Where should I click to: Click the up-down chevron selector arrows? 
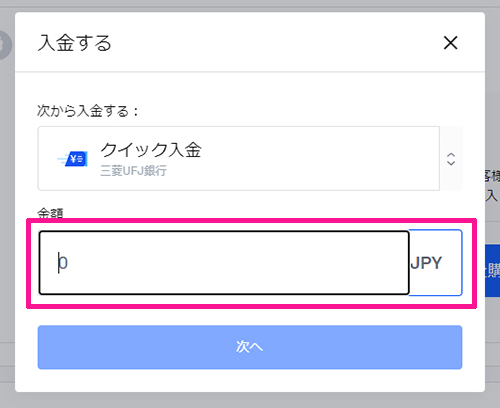(x=451, y=159)
